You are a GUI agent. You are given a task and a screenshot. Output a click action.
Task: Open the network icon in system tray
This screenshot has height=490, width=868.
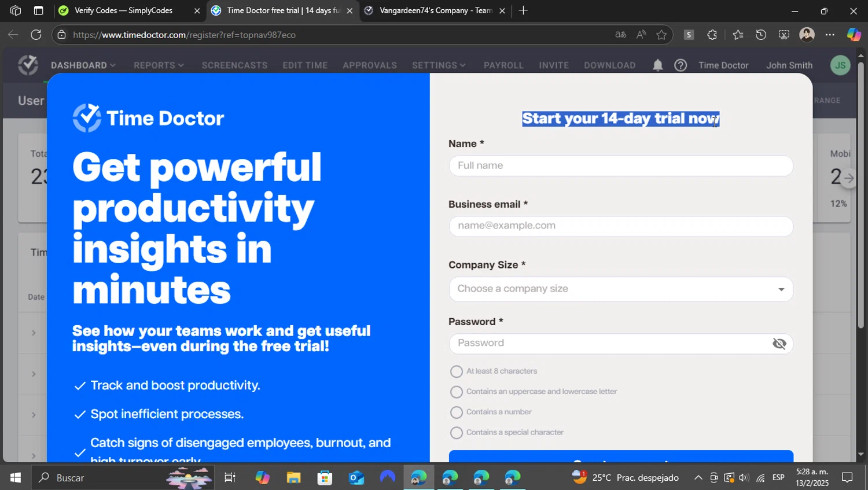click(x=760, y=478)
